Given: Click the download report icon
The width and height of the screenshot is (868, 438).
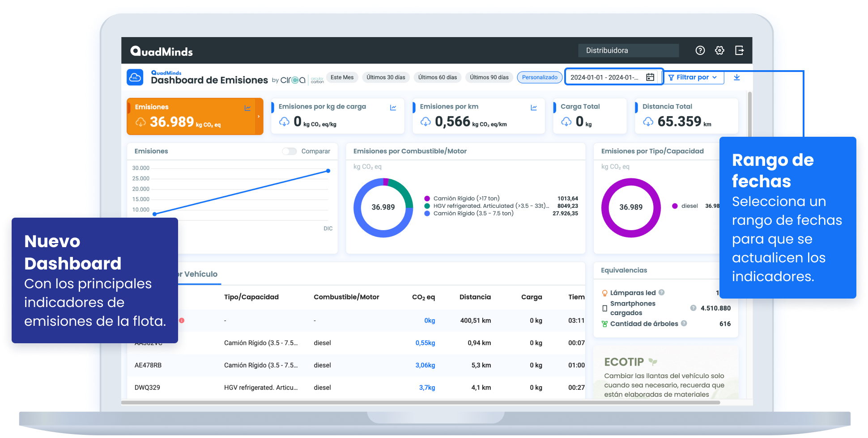Looking at the screenshot, I should tap(737, 77).
